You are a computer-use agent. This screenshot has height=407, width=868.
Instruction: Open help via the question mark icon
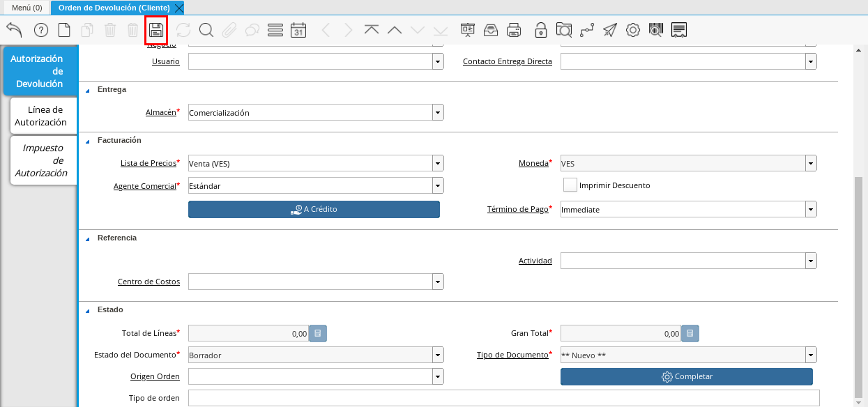(41, 30)
